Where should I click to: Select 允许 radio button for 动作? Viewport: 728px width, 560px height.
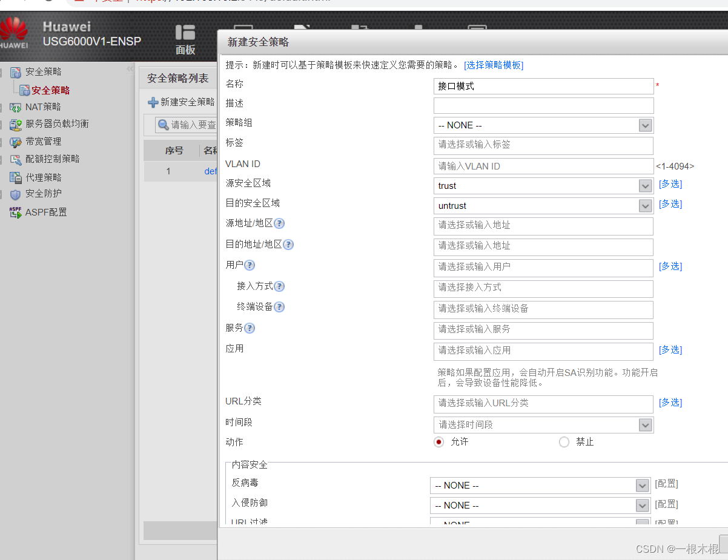click(439, 442)
